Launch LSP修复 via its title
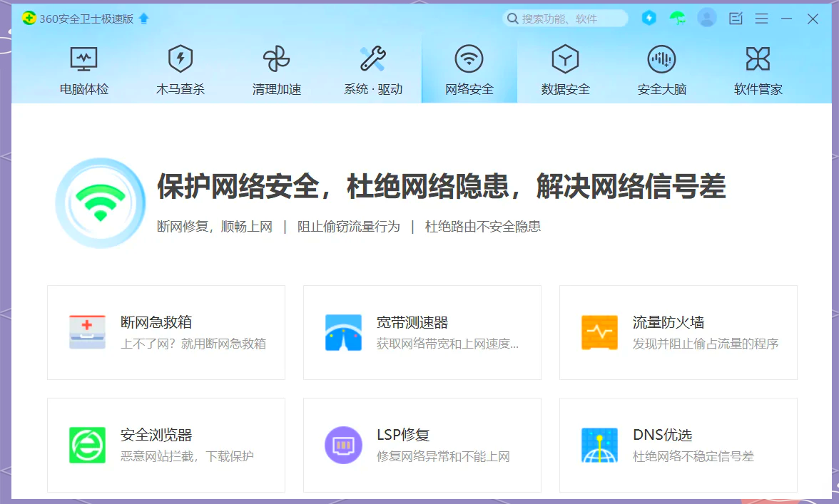This screenshot has height=504, width=839. [x=404, y=435]
